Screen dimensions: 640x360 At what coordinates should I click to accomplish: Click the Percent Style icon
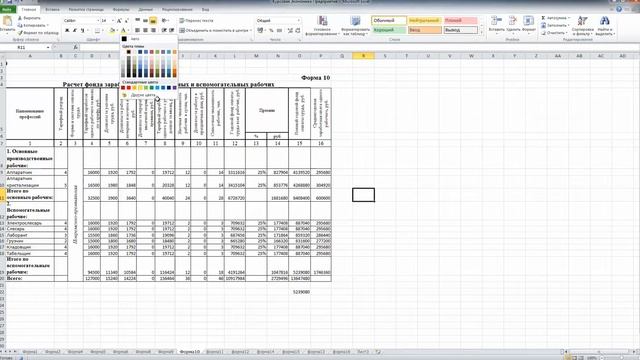[271, 31]
